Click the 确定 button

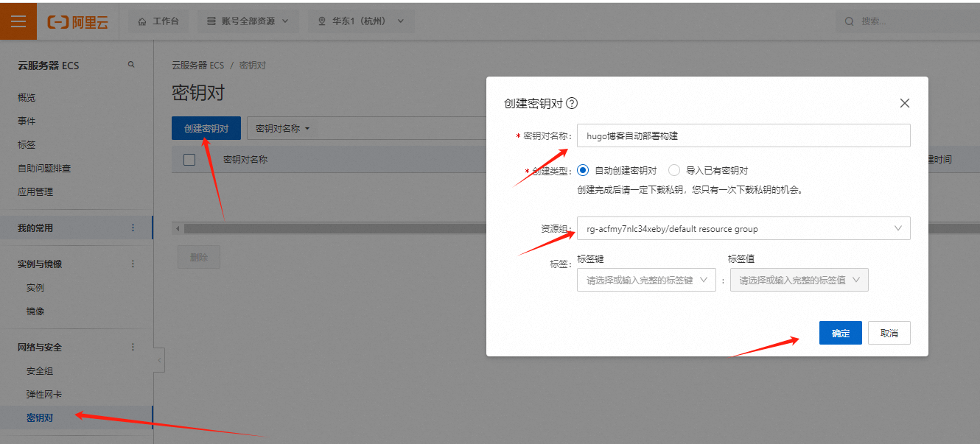840,334
